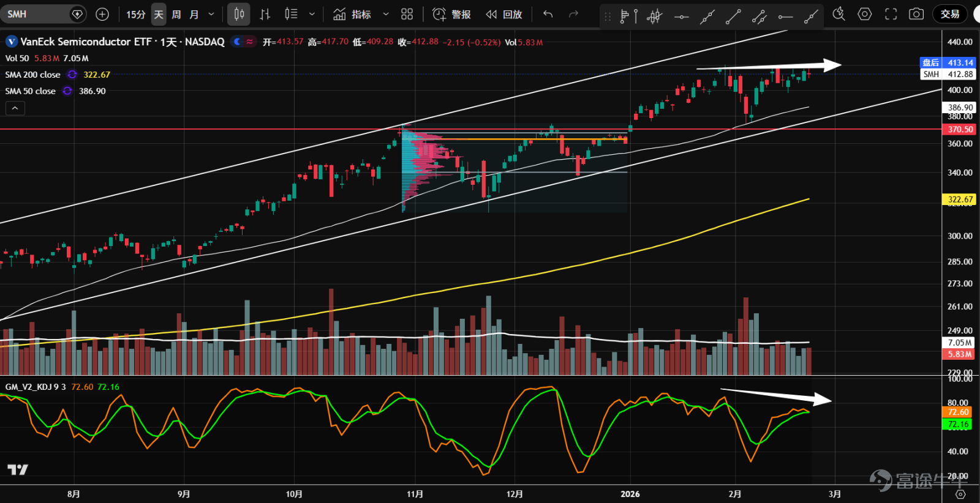Expand the chart type dropdown

click(x=312, y=14)
